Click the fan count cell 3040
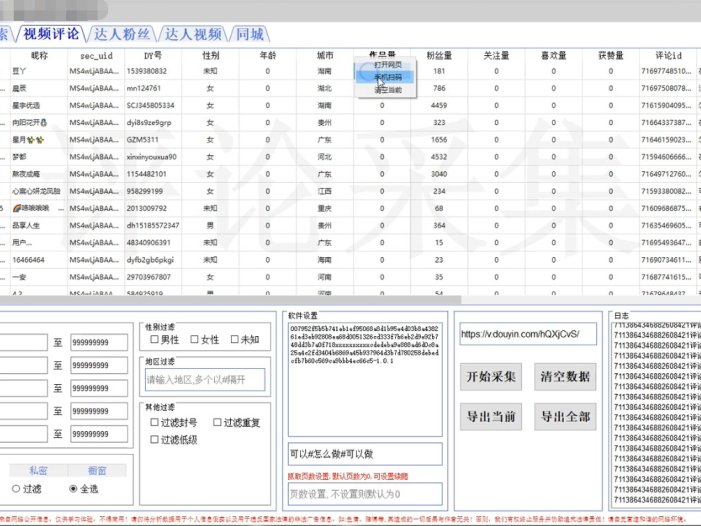 coord(439,174)
